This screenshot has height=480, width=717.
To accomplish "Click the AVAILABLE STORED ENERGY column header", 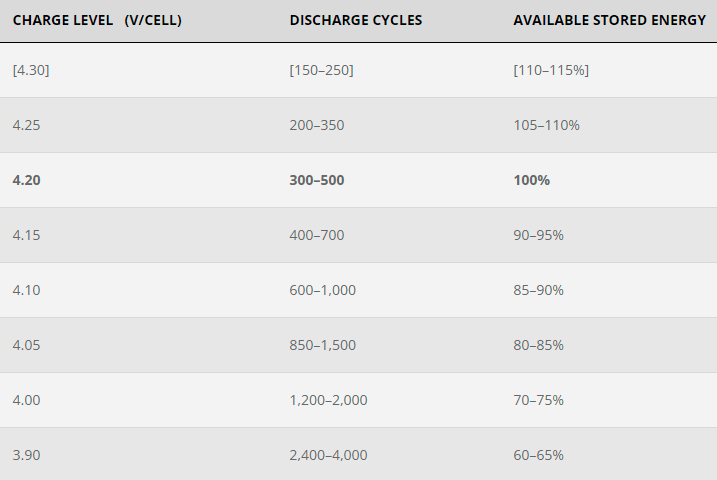I will click(610, 20).
